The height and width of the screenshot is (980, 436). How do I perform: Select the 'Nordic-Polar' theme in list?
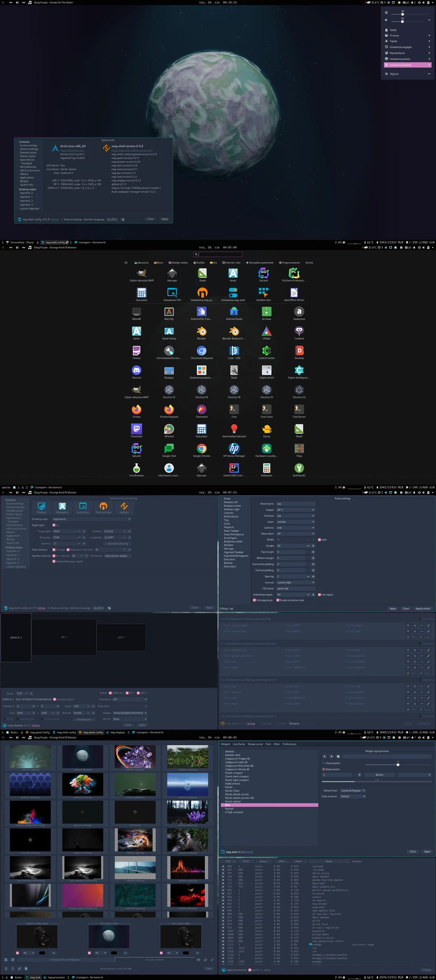232,790
